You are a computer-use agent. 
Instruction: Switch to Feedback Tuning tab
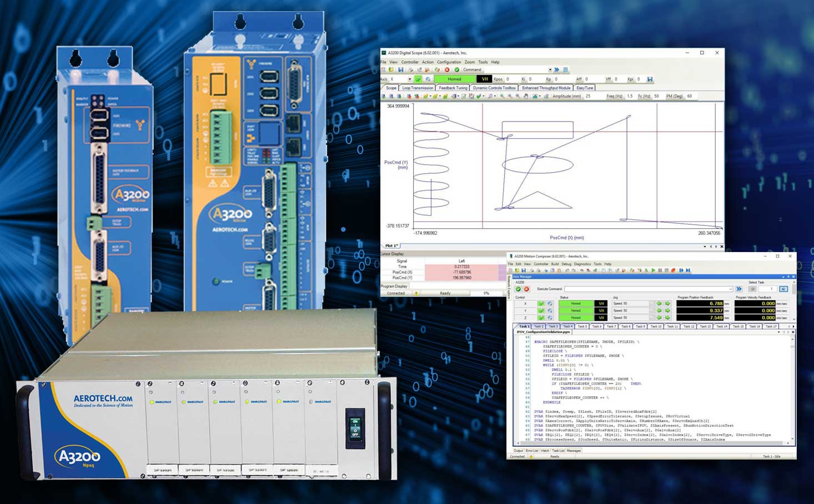(453, 88)
